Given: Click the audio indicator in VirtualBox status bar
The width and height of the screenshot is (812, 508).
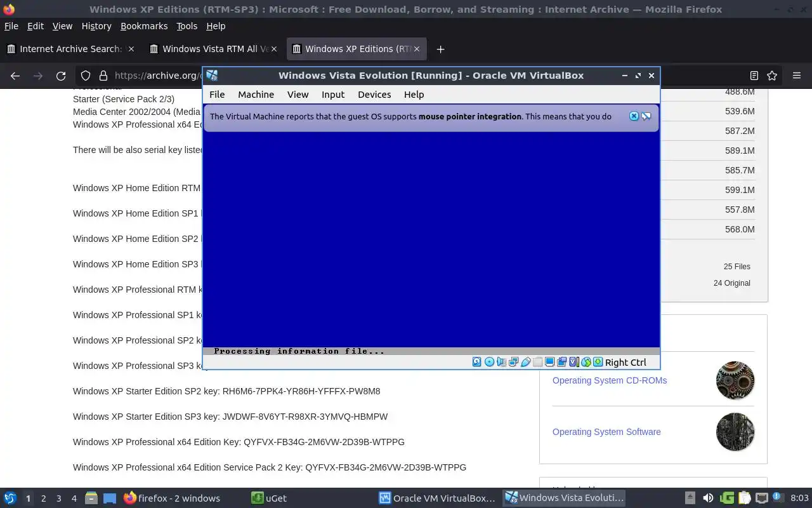Looking at the screenshot, I should [x=501, y=362].
